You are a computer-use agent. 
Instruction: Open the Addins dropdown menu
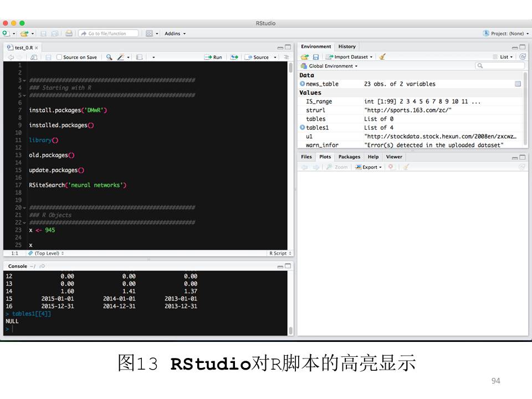pos(175,33)
